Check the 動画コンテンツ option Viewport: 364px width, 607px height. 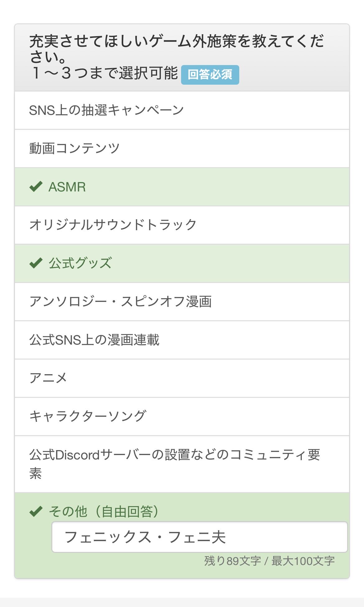pyautogui.click(x=75, y=148)
